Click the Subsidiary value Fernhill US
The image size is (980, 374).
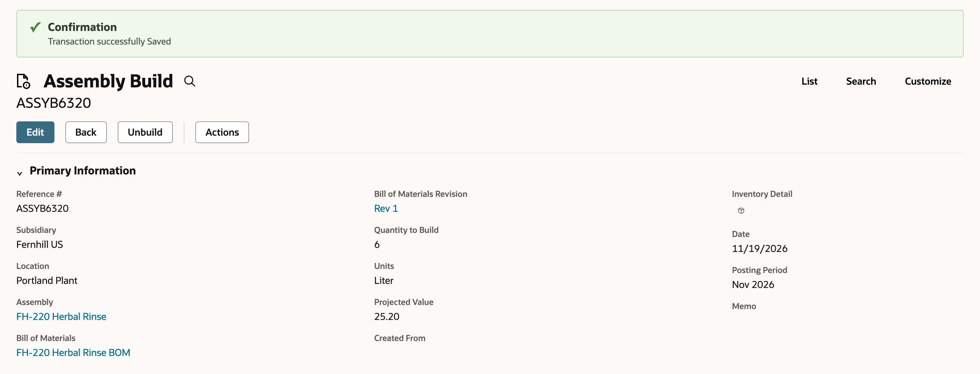(39, 244)
